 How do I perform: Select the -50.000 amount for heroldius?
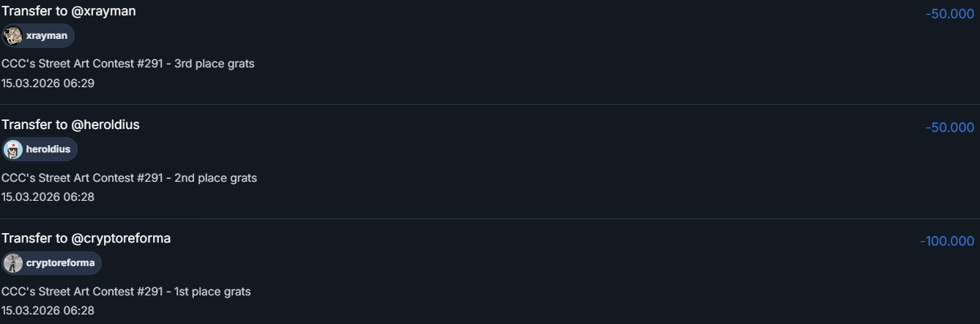coord(949,128)
